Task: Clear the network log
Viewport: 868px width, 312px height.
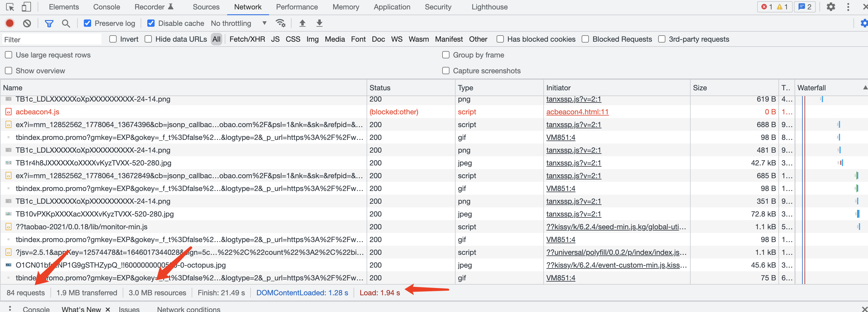Action: (27, 23)
